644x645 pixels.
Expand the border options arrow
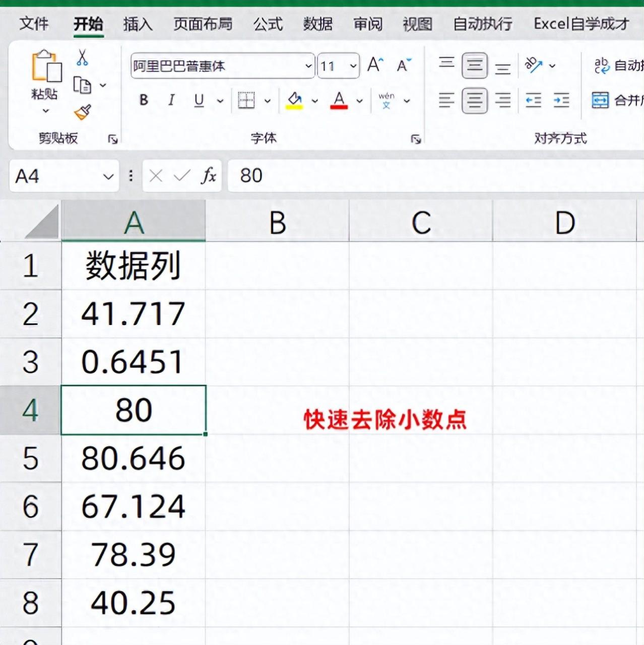268,101
